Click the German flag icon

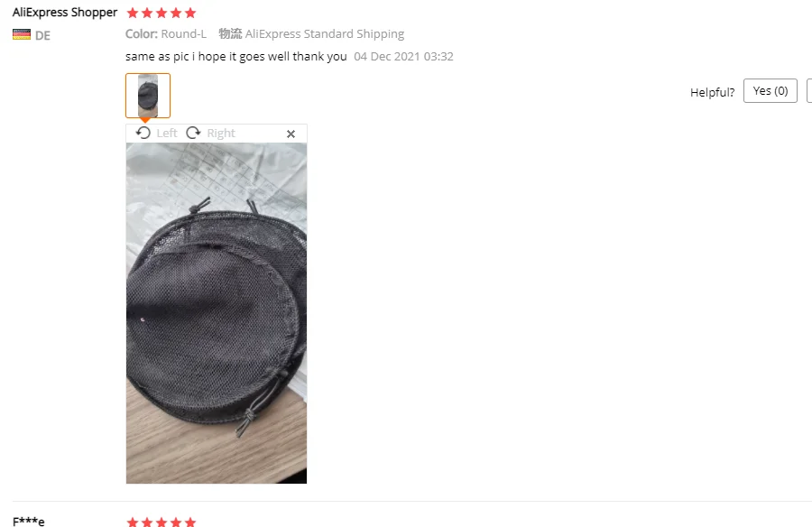[22, 34]
